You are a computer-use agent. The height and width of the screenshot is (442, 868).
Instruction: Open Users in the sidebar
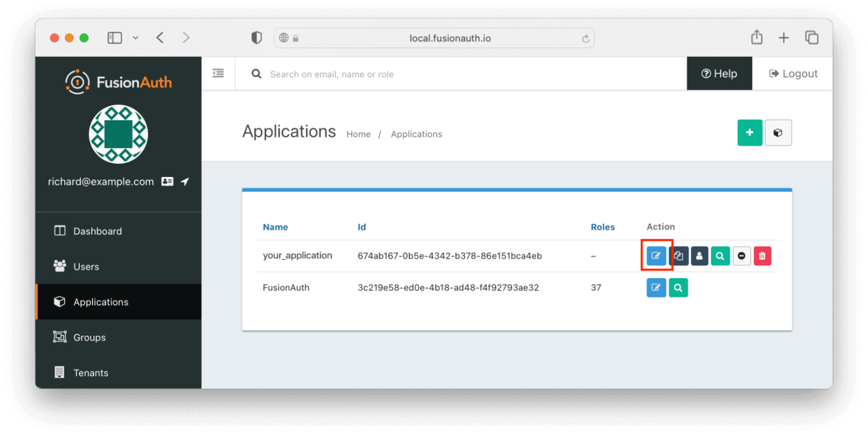118,267
